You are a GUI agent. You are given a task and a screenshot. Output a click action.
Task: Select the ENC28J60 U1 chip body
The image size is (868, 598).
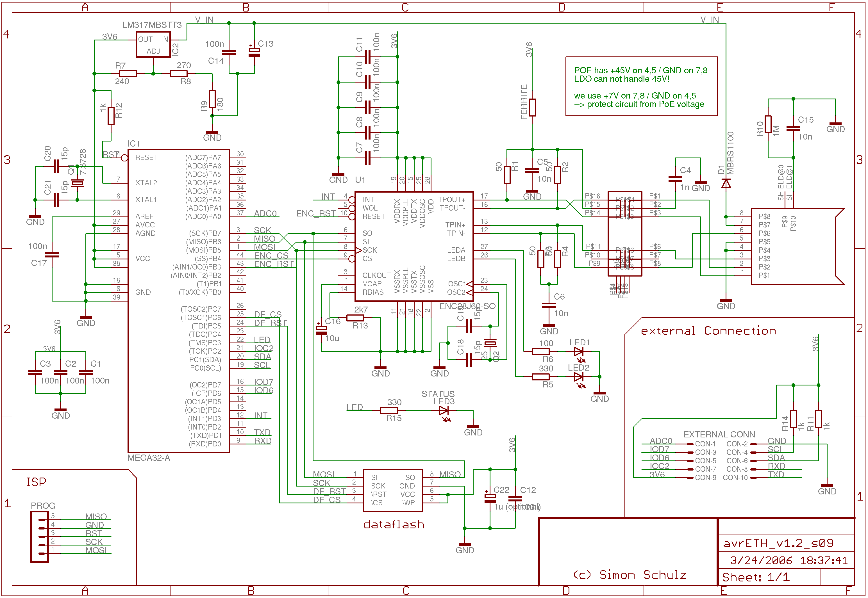(x=415, y=246)
